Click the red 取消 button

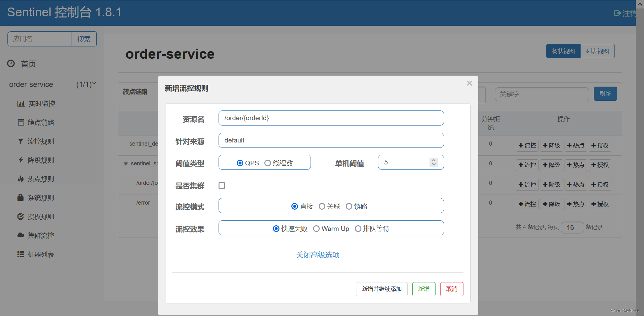click(x=452, y=289)
